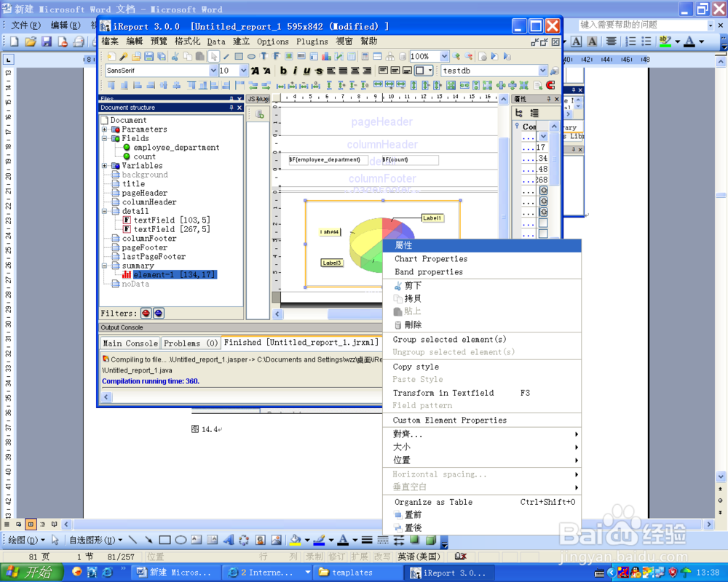Toggle the red magnet snap icon
Viewport: 728px width, 582px height.
click(x=550, y=85)
